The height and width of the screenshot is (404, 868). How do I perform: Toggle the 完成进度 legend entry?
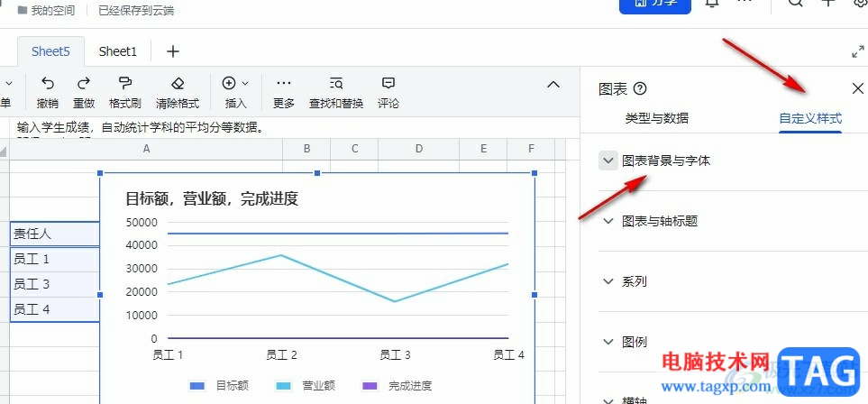[x=397, y=386]
